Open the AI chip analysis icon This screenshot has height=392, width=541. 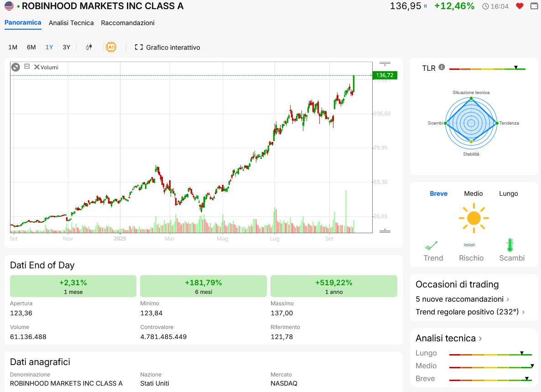click(110, 47)
